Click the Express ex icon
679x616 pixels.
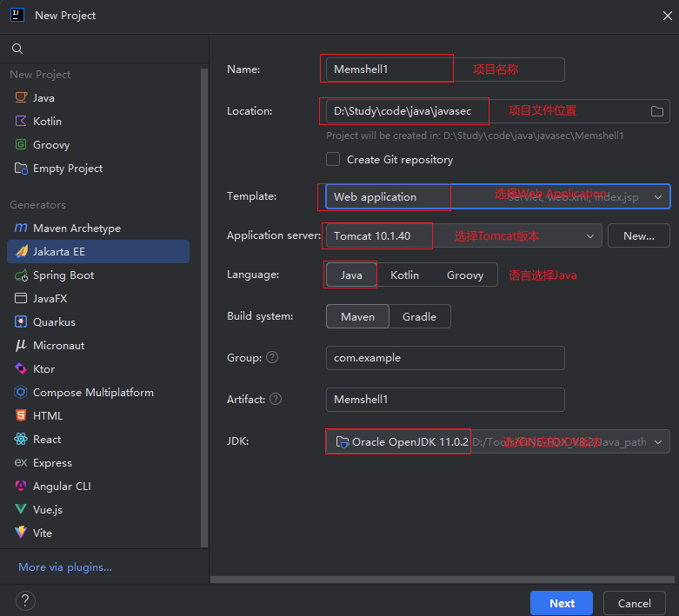click(21, 462)
